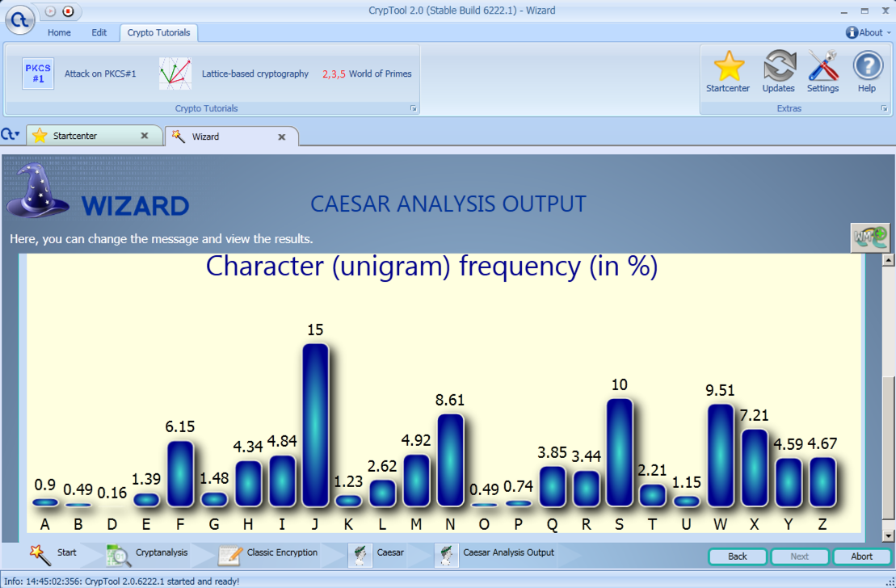Viewport: 896px width, 588px height.
Task: Click the X bar with 7.21 percent
Action: [x=755, y=468]
